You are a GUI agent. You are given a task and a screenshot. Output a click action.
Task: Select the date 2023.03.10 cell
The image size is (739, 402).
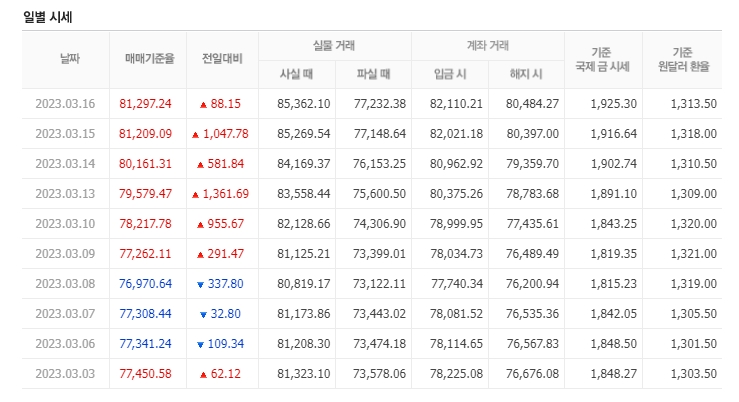pos(65,224)
